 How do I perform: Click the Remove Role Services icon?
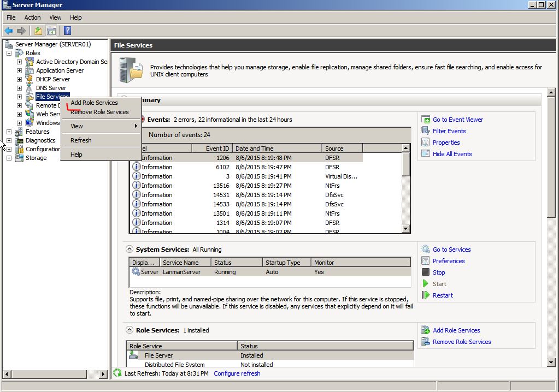426,341
